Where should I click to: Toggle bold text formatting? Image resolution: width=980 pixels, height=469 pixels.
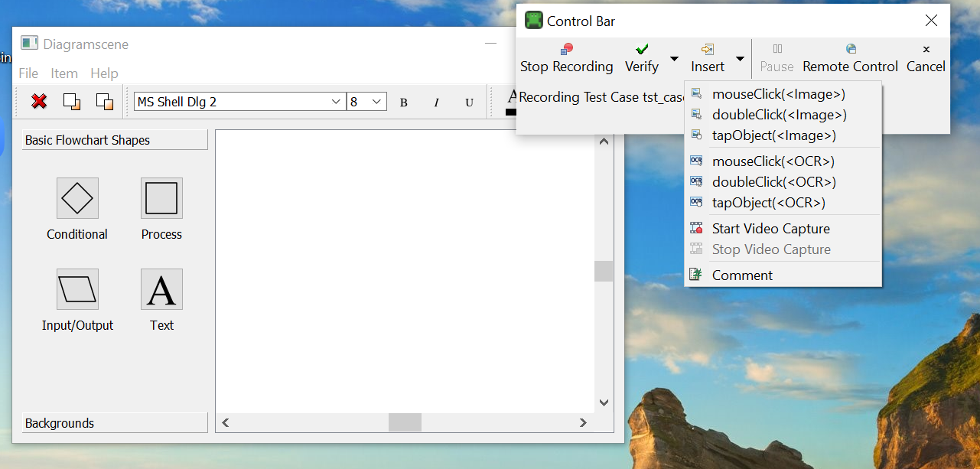404,103
